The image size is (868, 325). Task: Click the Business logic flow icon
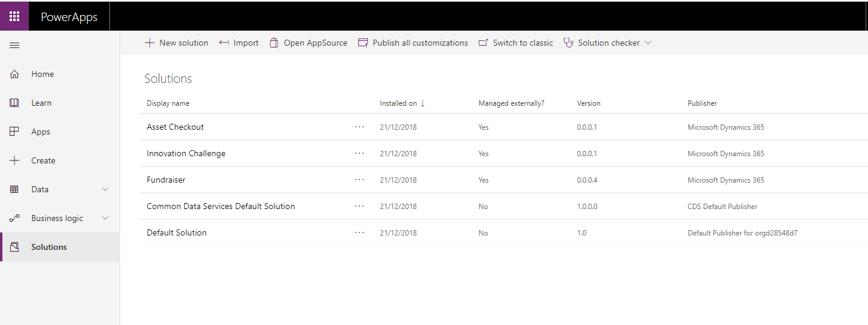click(14, 218)
